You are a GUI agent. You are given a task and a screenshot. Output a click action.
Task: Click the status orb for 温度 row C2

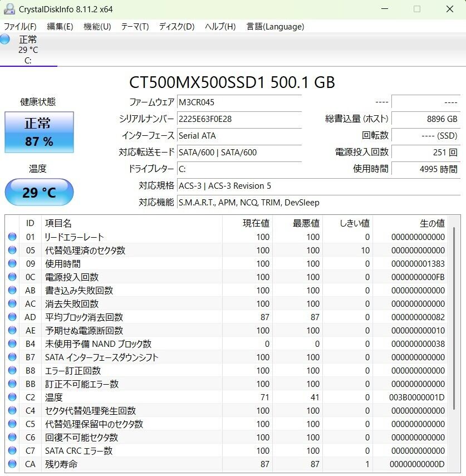click(12, 398)
